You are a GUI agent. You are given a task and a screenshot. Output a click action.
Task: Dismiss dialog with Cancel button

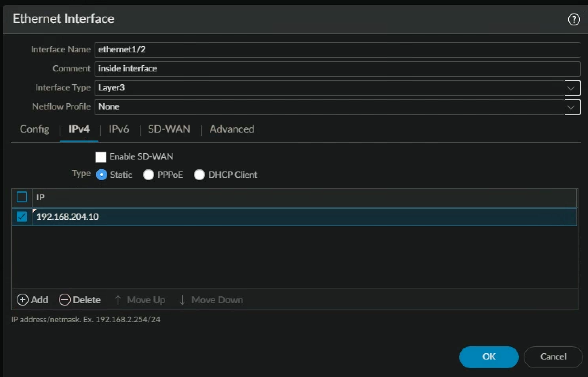pos(553,357)
